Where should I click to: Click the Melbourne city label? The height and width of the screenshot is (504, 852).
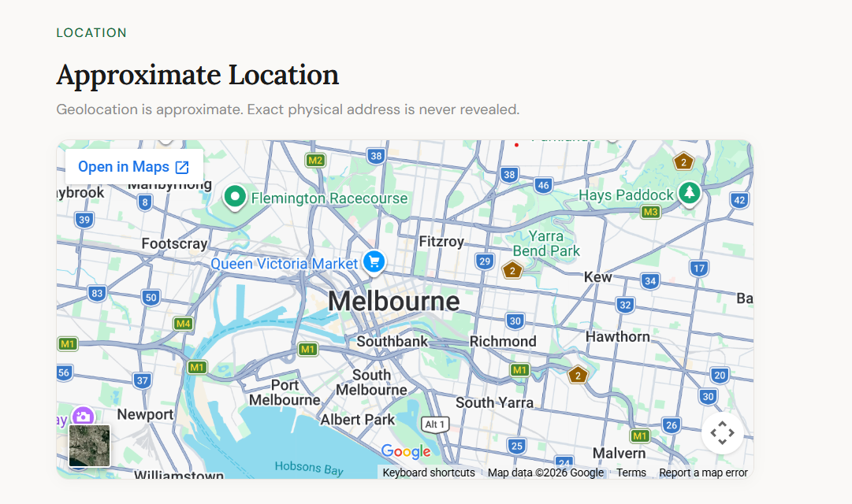[394, 301]
